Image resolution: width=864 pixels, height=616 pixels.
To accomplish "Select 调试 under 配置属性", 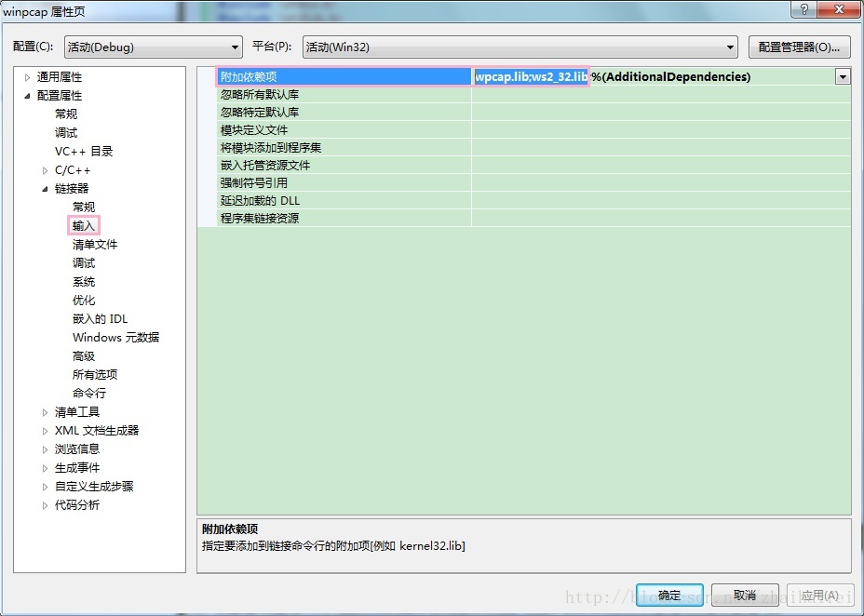I will point(66,133).
